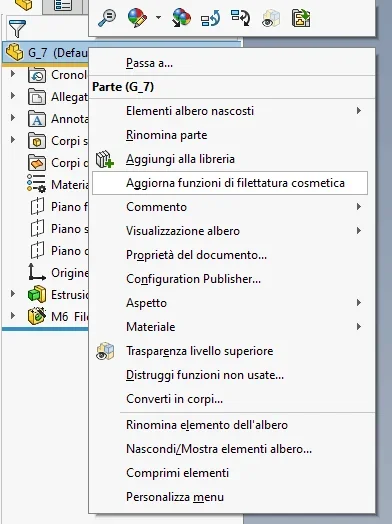
Task: Toggle the transparency eye-and-cube icon in toolbar
Action: click(271, 18)
